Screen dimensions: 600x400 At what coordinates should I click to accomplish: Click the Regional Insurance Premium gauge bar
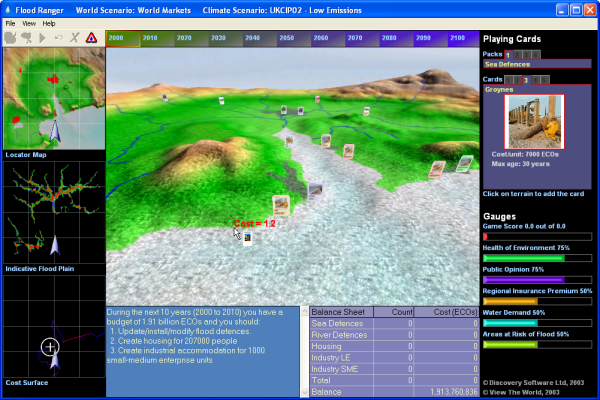[537, 301]
